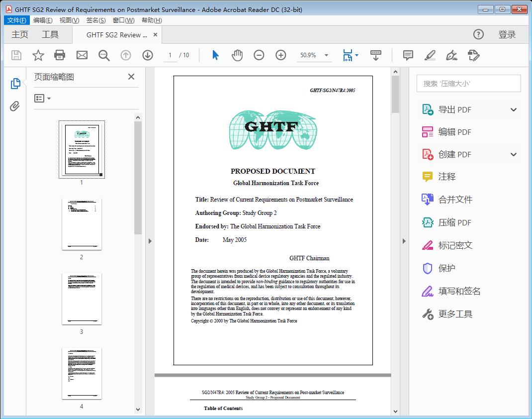Open the 文件 menu
The height and width of the screenshot is (419, 532).
coord(17,20)
